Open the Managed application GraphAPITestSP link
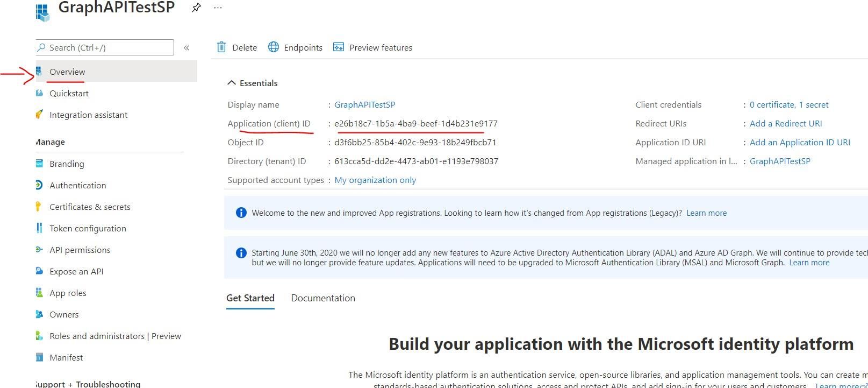The height and width of the screenshot is (388, 868). pos(780,161)
